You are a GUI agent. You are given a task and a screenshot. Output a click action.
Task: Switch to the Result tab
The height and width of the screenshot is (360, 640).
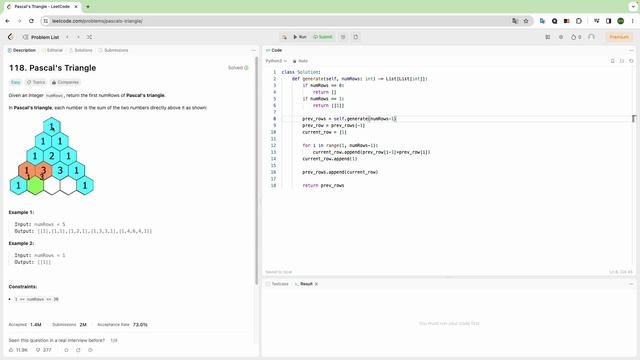tap(304, 284)
